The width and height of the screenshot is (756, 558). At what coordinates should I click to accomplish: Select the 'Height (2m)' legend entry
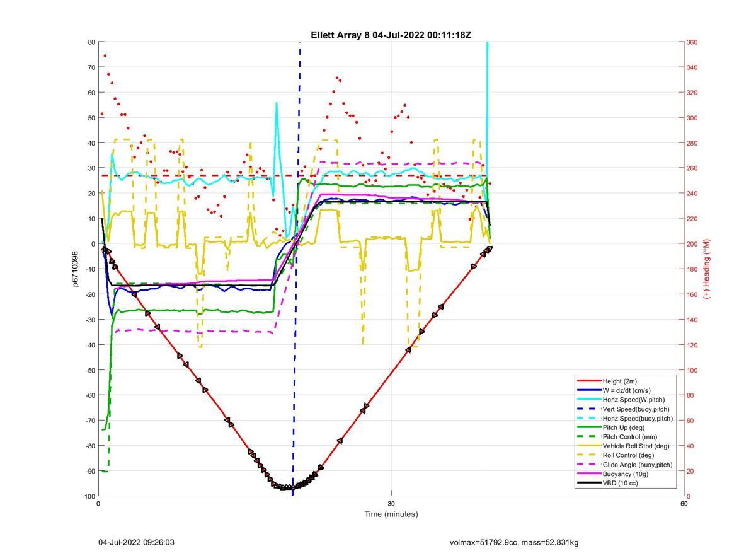pos(621,381)
